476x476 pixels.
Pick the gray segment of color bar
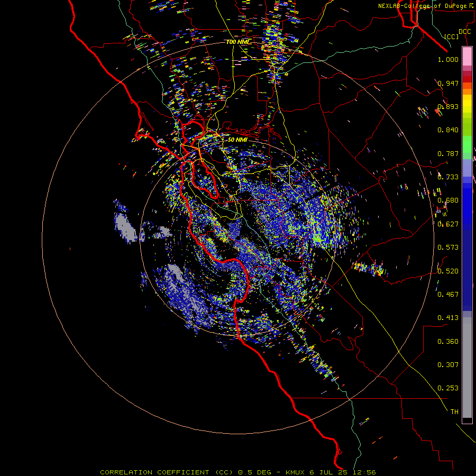pos(467,368)
